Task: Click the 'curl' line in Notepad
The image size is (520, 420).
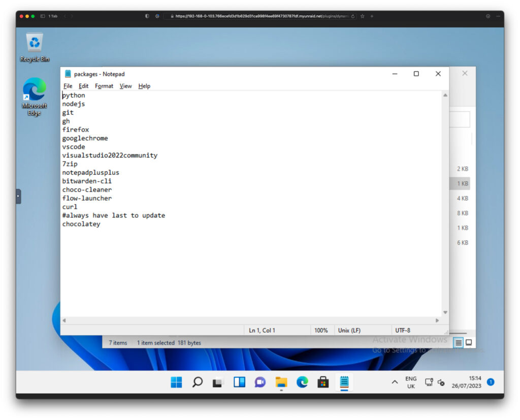Action: tap(70, 207)
